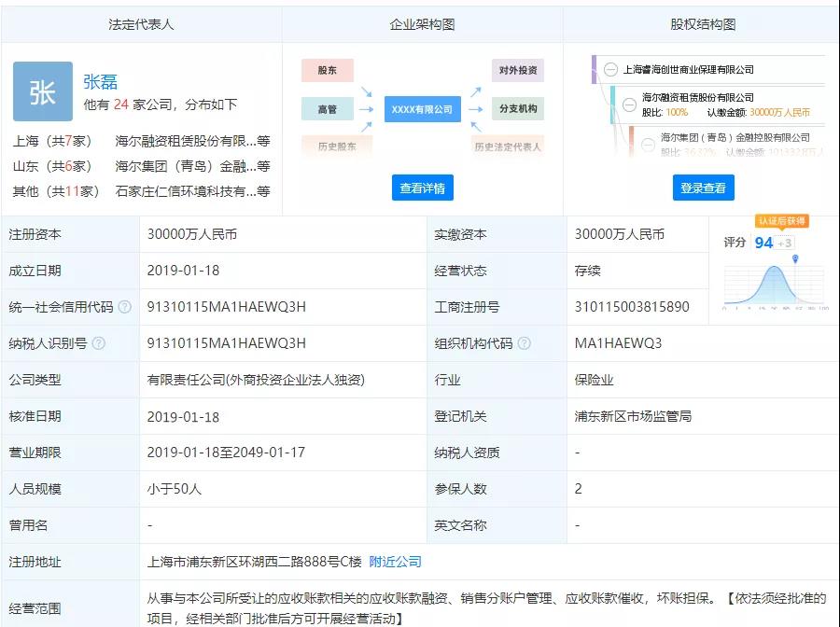840x627 pixels.
Task: Open the 附近公司 link
Action: click(x=395, y=562)
